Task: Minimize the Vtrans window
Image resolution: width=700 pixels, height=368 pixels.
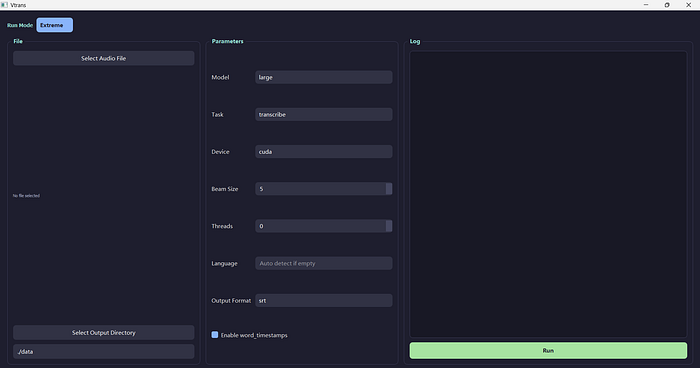Action: tap(646, 5)
